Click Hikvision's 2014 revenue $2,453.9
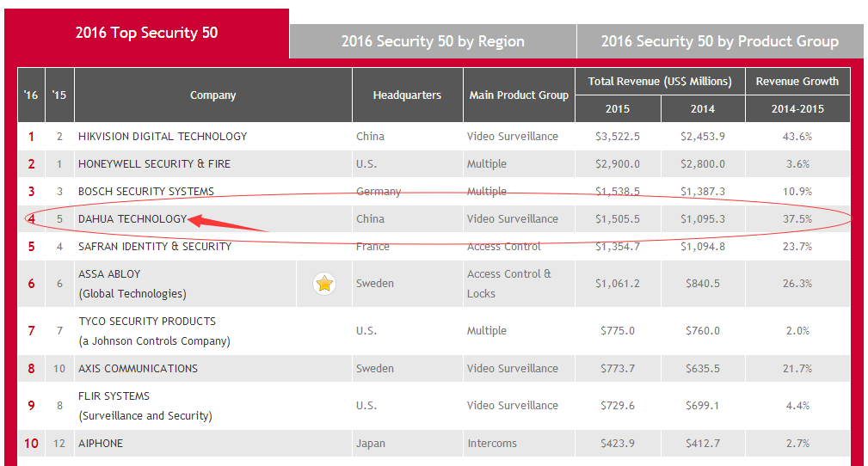The width and height of the screenshot is (868, 466). coord(703,137)
